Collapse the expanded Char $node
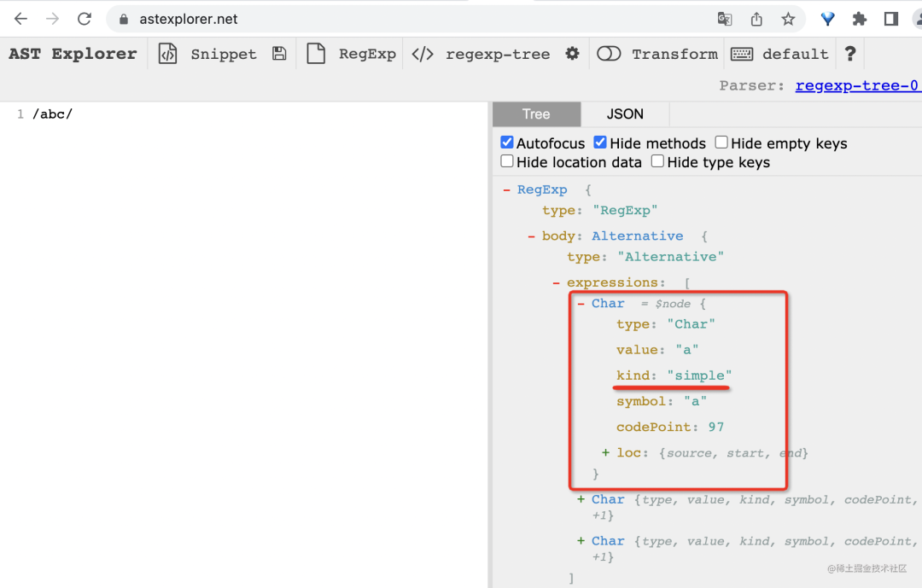Viewport: 922px width, 588px height. 581,304
